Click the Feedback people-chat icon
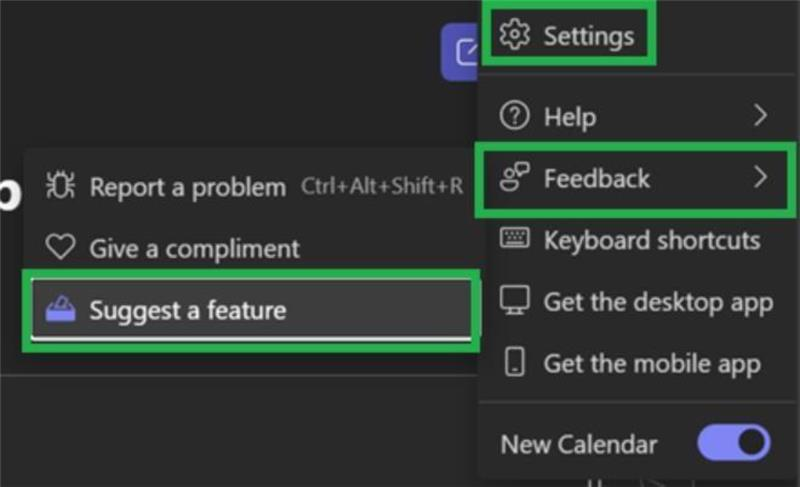This screenshot has height=487, width=800. [x=514, y=176]
